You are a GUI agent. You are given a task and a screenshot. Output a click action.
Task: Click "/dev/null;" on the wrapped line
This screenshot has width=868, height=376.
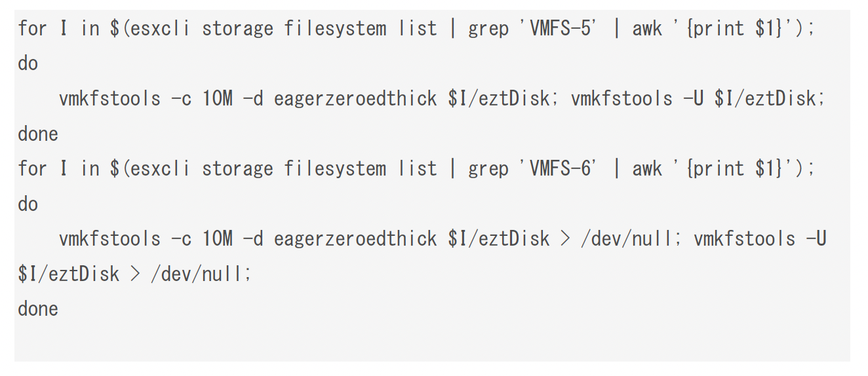point(201,274)
